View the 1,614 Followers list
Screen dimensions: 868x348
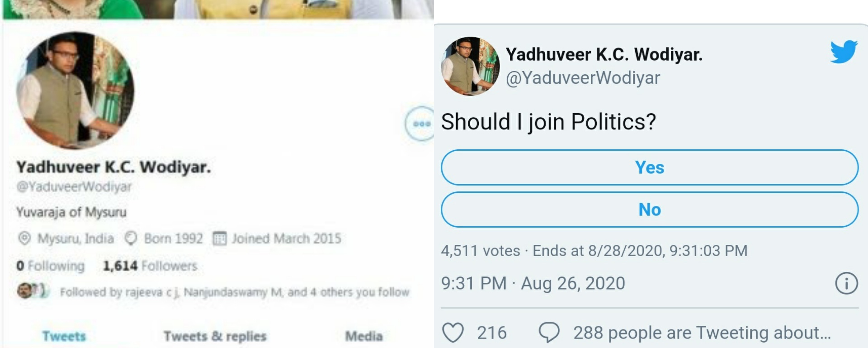click(x=150, y=266)
